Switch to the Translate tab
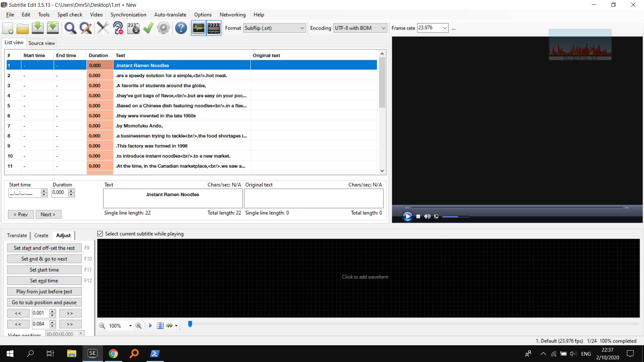This screenshot has width=644, height=362. [x=17, y=235]
